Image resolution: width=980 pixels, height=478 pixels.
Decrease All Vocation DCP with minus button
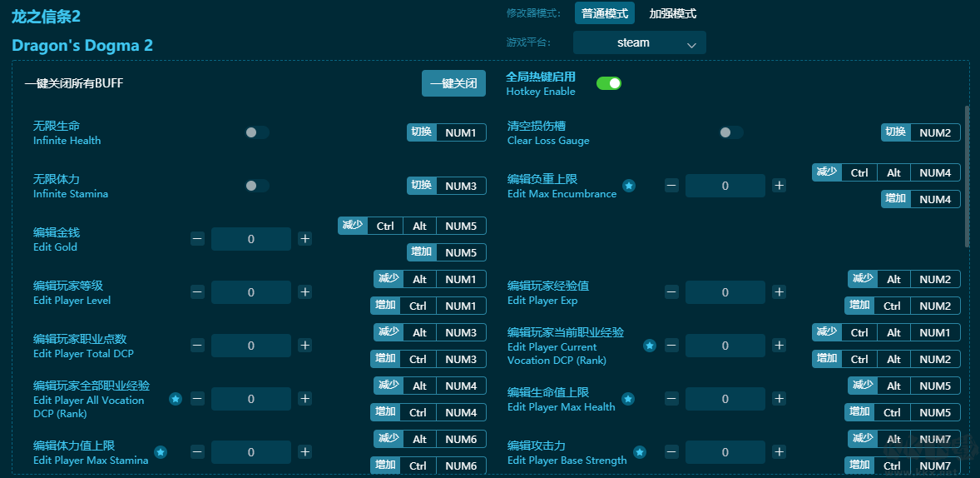click(197, 399)
